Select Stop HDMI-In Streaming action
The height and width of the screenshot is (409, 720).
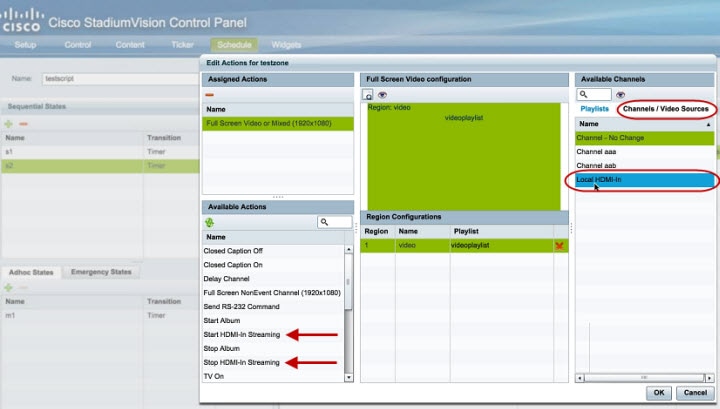[273, 362]
